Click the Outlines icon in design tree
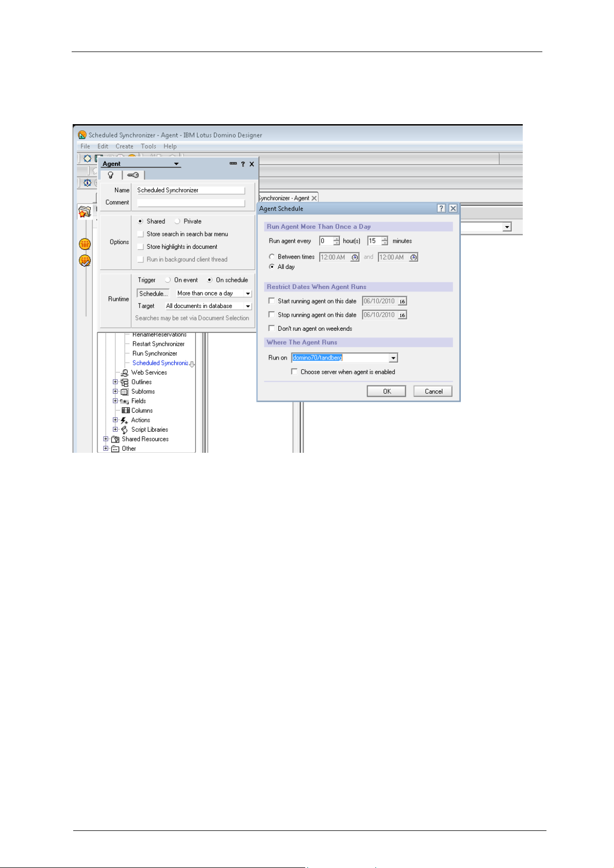Screen dimensions: 614x868 (125, 382)
